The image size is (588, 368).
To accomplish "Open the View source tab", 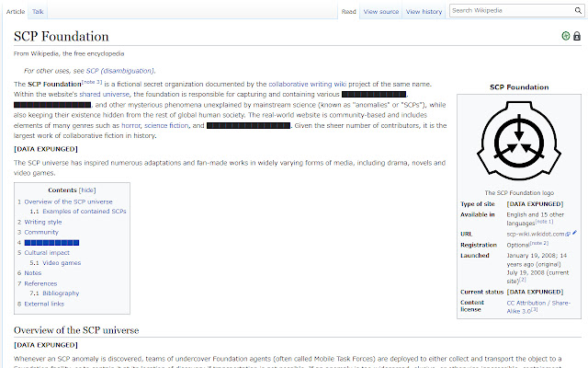I will (381, 12).
